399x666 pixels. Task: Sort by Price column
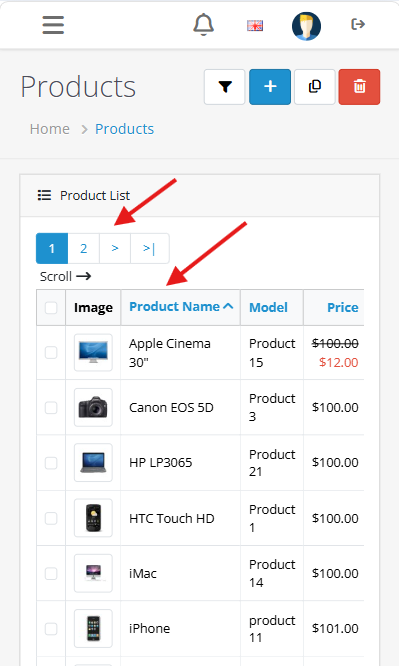point(342,307)
